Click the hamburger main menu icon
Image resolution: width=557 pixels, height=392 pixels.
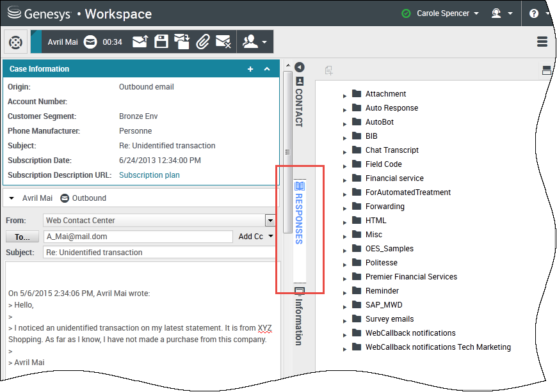542,42
